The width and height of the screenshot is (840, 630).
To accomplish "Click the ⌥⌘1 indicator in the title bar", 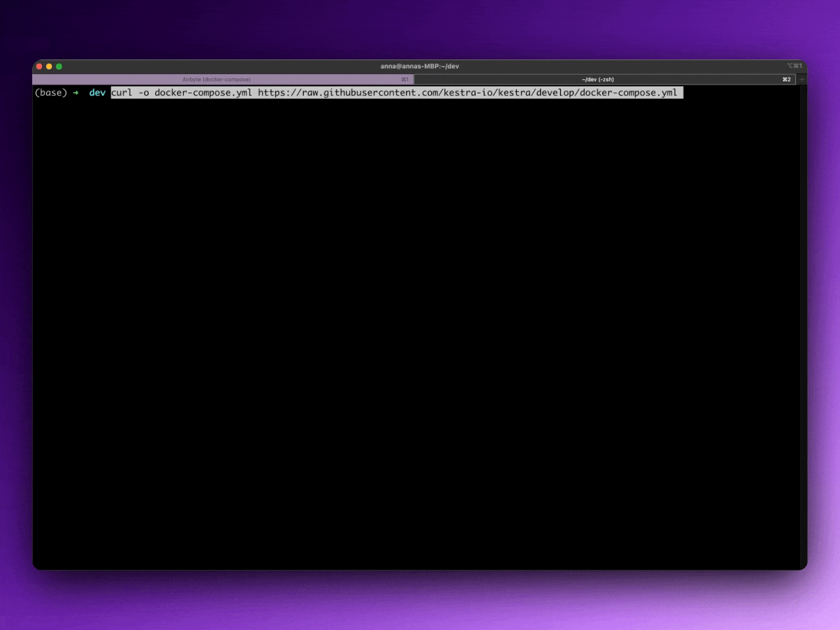I will click(794, 66).
